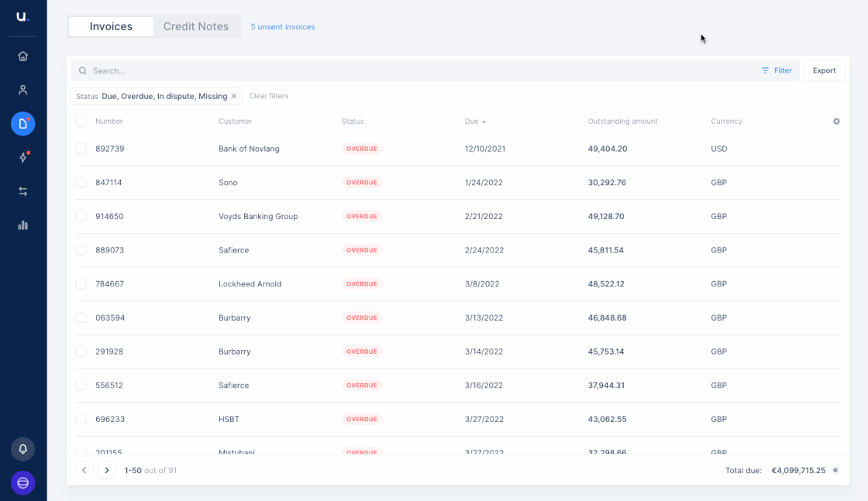This screenshot has width=868, height=501.
Task: Click the amount 45,811.54
Action: [605, 250]
